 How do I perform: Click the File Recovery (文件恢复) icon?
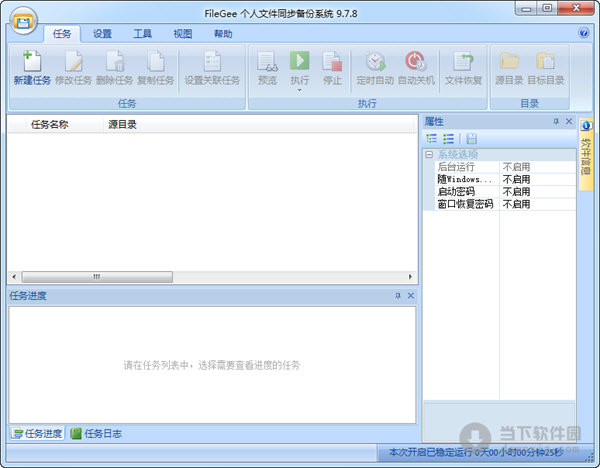(x=463, y=61)
